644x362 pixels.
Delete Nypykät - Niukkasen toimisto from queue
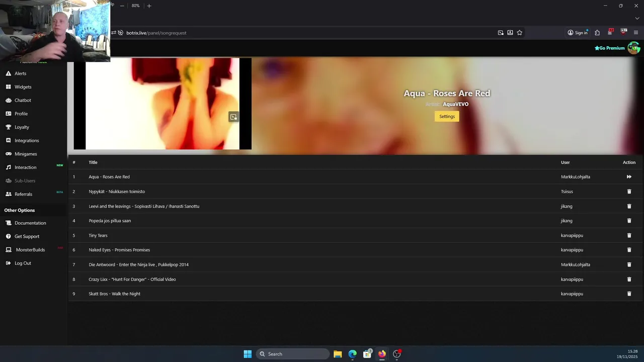coord(629,192)
